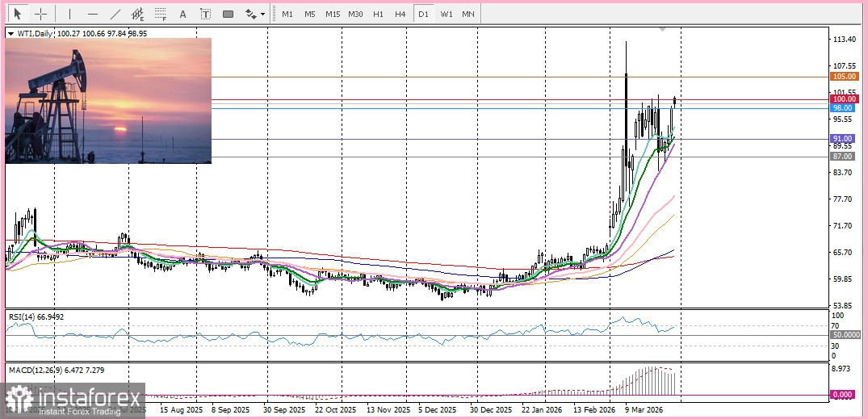This screenshot has height=419, width=868.
Task: Toggle the H4 timeframe button
Action: 400,14
